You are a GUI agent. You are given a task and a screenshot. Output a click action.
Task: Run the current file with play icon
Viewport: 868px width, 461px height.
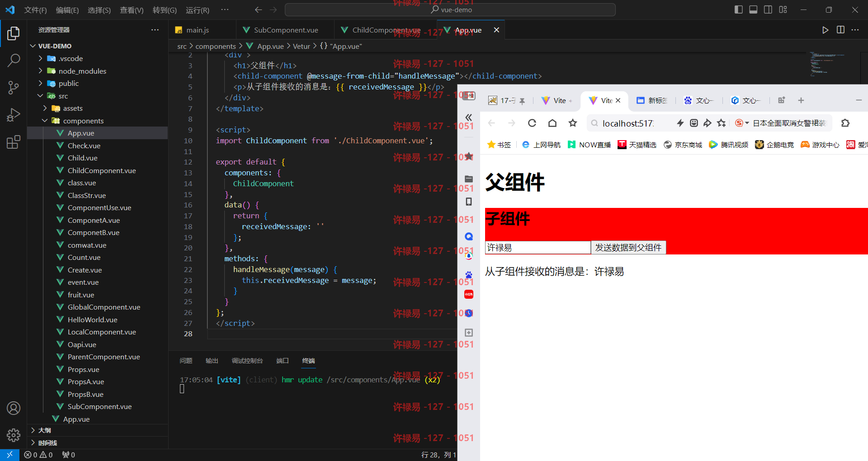(825, 30)
